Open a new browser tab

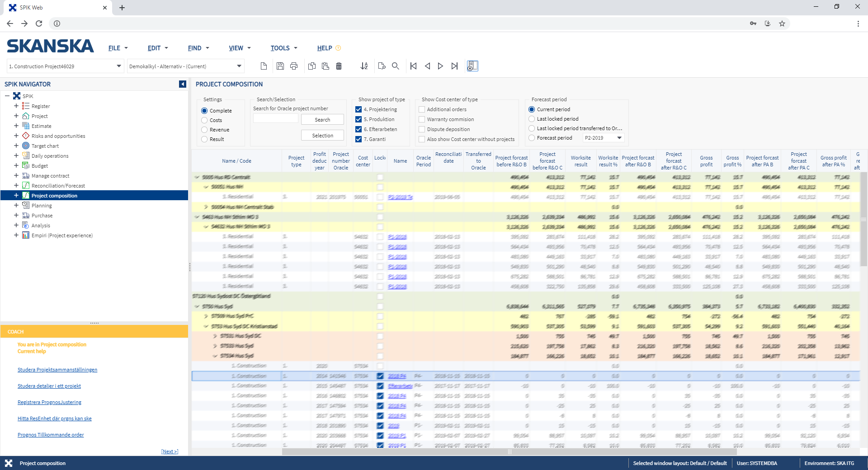point(122,8)
